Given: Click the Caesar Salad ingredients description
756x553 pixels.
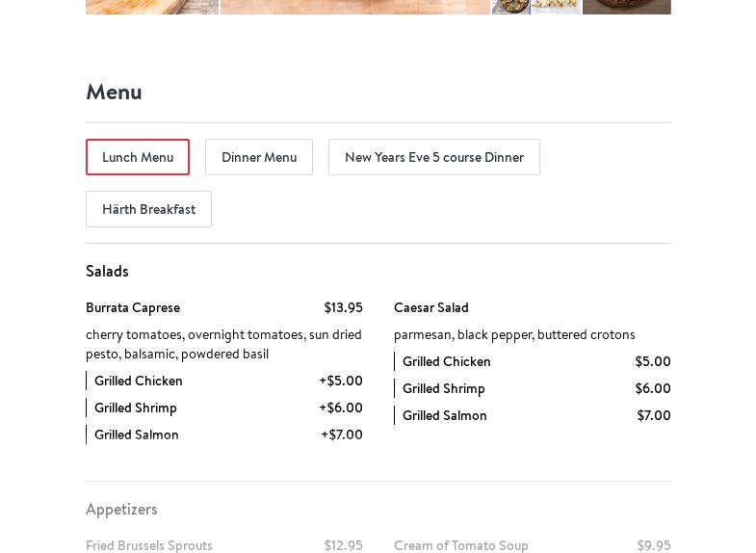Looking at the screenshot, I should tap(514, 335).
